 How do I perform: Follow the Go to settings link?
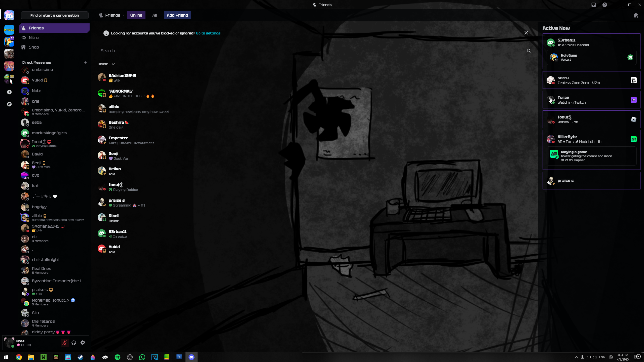coord(208,33)
